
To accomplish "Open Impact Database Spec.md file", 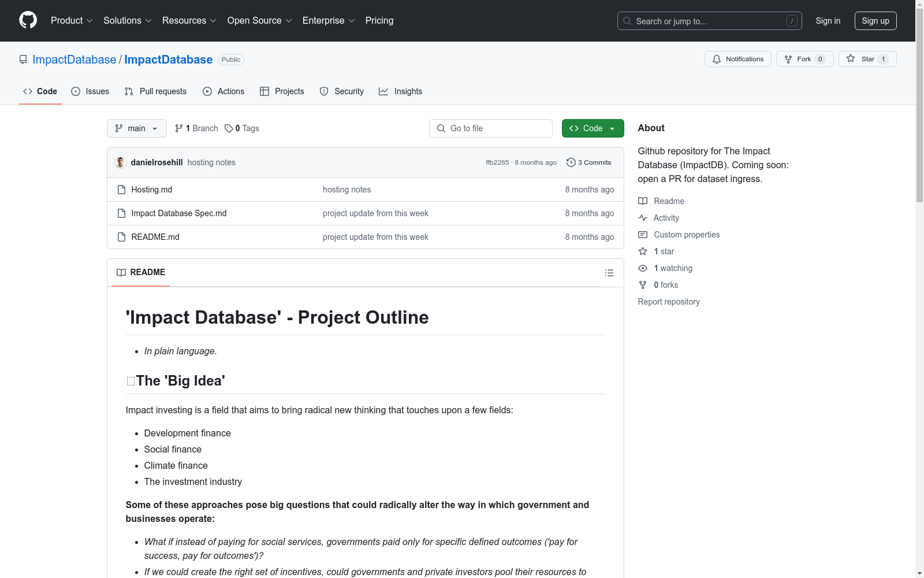I will click(x=179, y=213).
